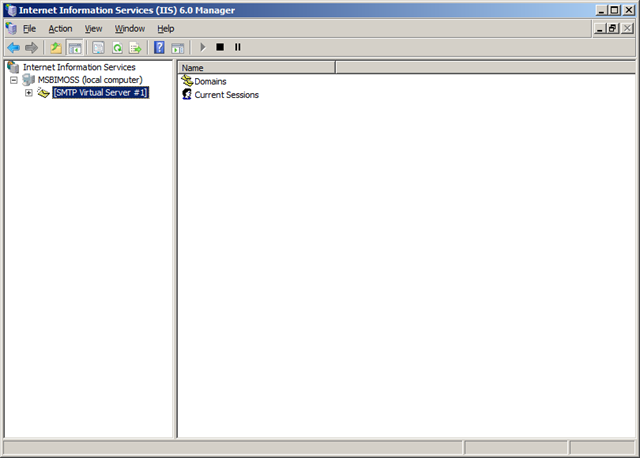Expand the SMTP Virtual Server #1 node
This screenshot has height=458, width=640.
coord(29,93)
